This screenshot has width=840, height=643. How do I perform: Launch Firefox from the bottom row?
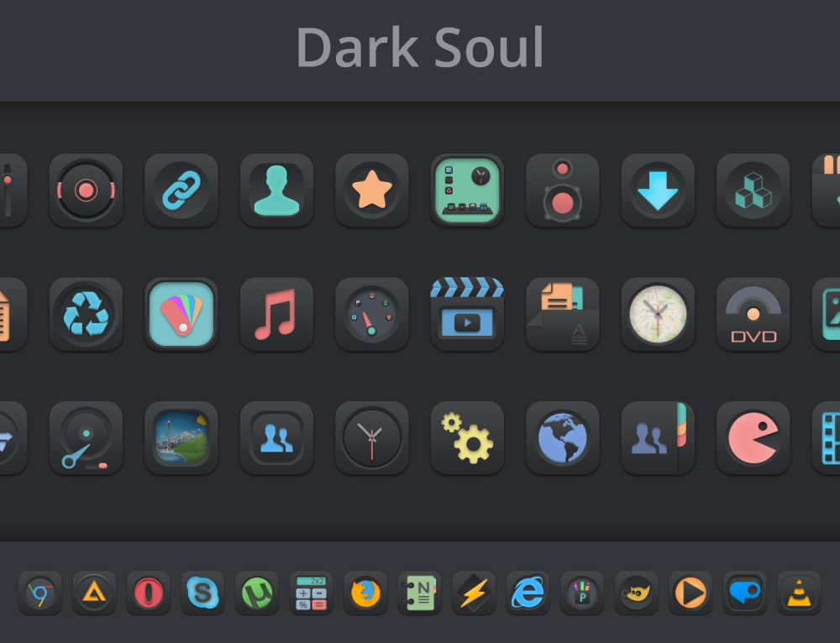(365, 593)
